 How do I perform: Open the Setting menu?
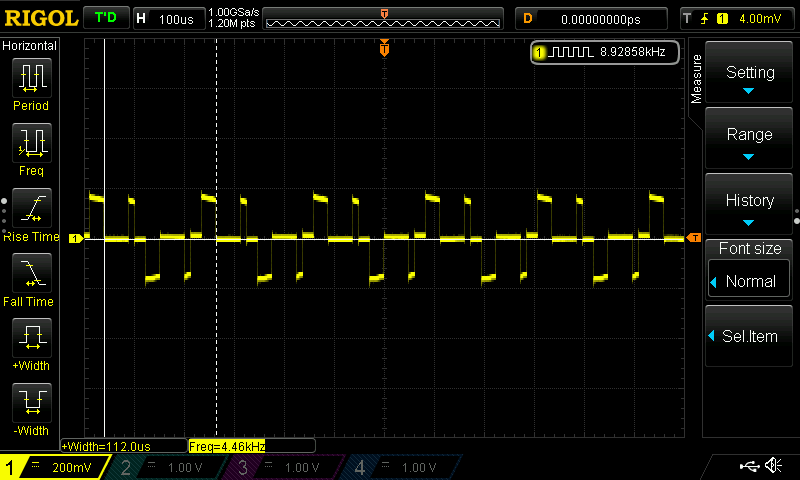click(748, 72)
